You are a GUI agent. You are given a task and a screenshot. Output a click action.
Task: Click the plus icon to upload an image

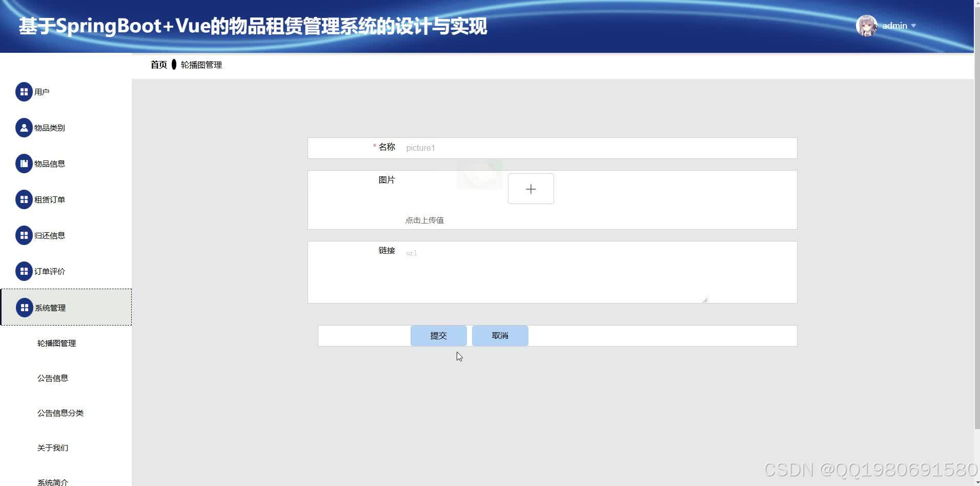point(530,189)
